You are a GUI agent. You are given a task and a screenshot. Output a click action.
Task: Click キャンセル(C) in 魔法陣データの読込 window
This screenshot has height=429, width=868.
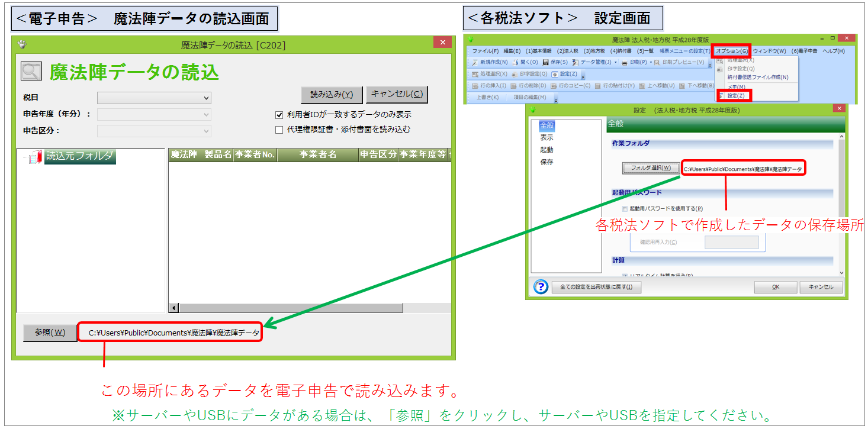(397, 94)
